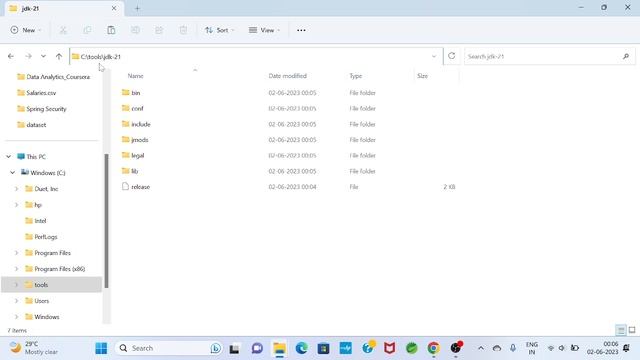The height and width of the screenshot is (360, 640).
Task: Open the Sort options dropdown
Action: tap(220, 30)
